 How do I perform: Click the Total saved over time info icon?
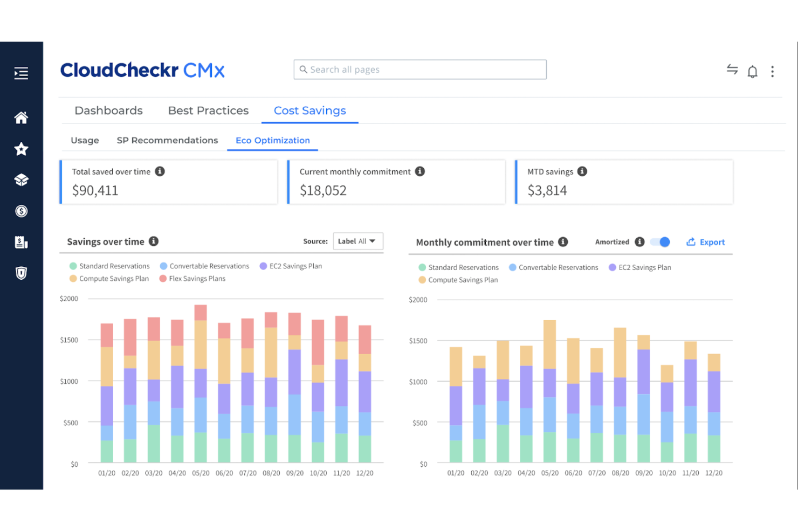159,171
